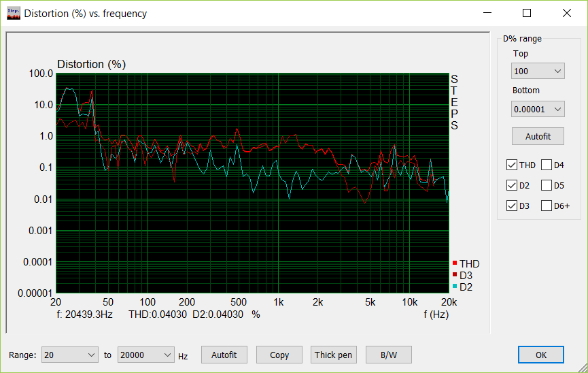The height and width of the screenshot is (373, 588).
Task: Click the resize grip in window corner
Action: pos(583,368)
